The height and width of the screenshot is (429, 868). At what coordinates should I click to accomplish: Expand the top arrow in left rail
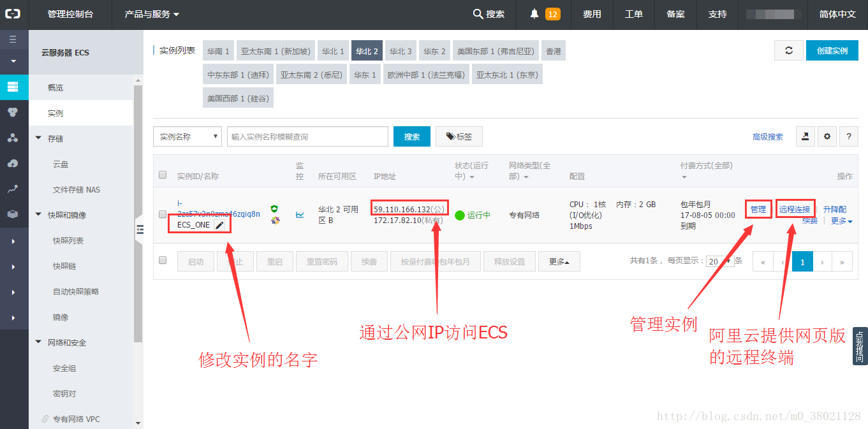coord(13,61)
